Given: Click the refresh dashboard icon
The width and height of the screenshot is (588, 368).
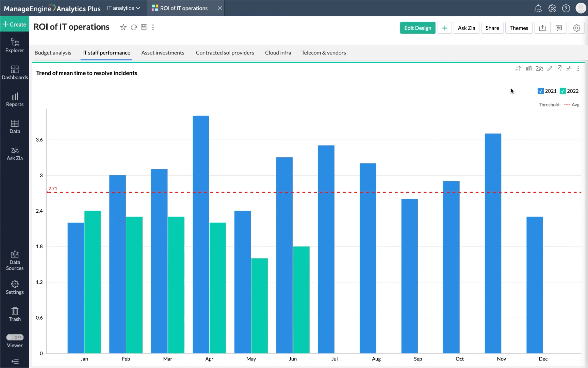Looking at the screenshot, I should (134, 27).
